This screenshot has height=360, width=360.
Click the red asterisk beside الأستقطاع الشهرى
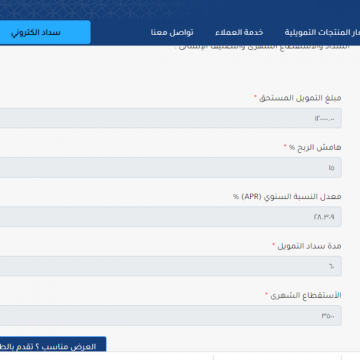click(x=267, y=294)
